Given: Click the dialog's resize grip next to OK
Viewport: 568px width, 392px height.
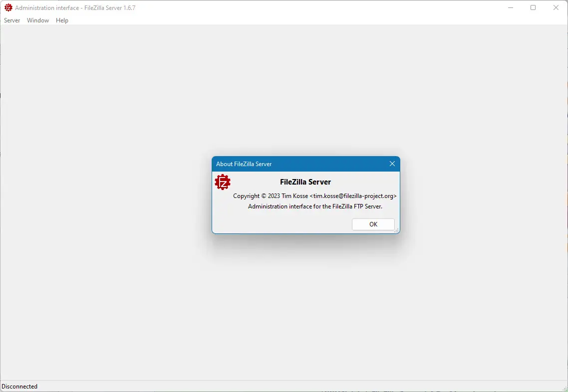Looking at the screenshot, I should click(x=397, y=230).
